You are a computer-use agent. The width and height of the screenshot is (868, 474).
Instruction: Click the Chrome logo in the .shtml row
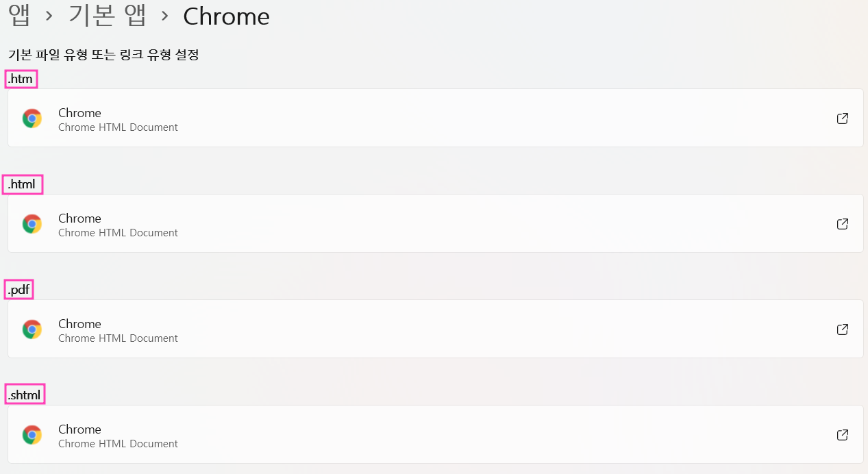point(32,435)
